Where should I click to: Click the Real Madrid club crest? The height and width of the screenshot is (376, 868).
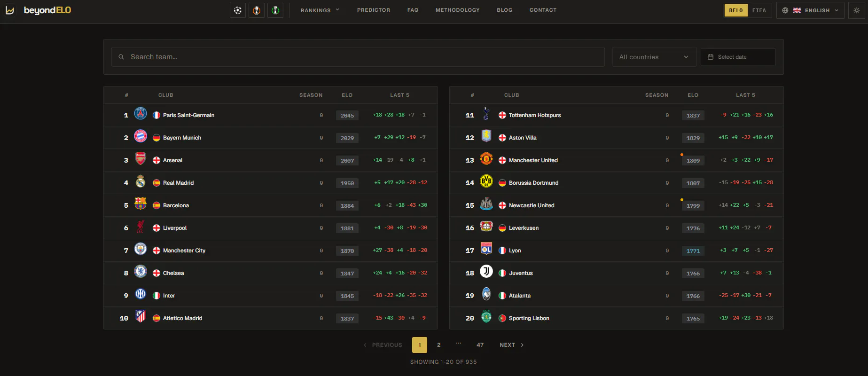coord(141,181)
